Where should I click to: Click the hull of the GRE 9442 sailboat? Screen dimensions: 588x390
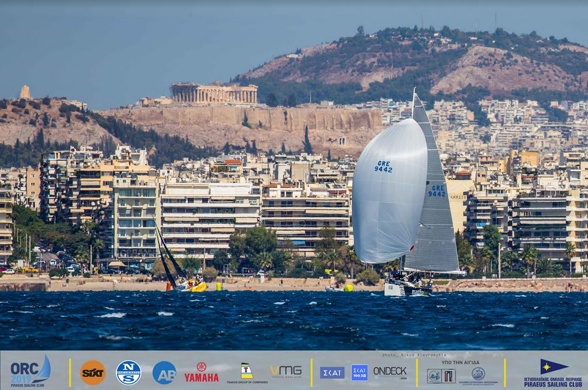[x=408, y=289]
